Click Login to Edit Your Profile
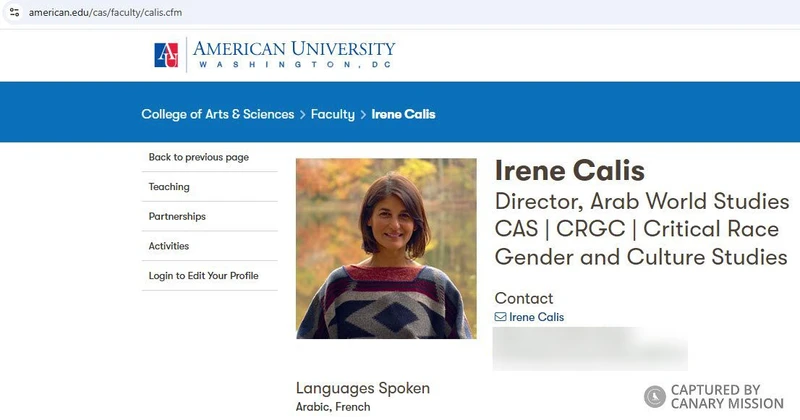800x420 pixels. [203, 276]
